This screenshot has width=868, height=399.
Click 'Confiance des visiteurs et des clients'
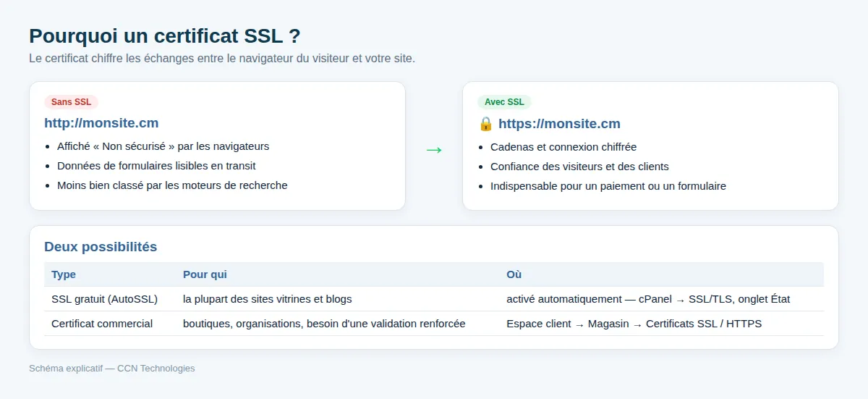coord(579,167)
